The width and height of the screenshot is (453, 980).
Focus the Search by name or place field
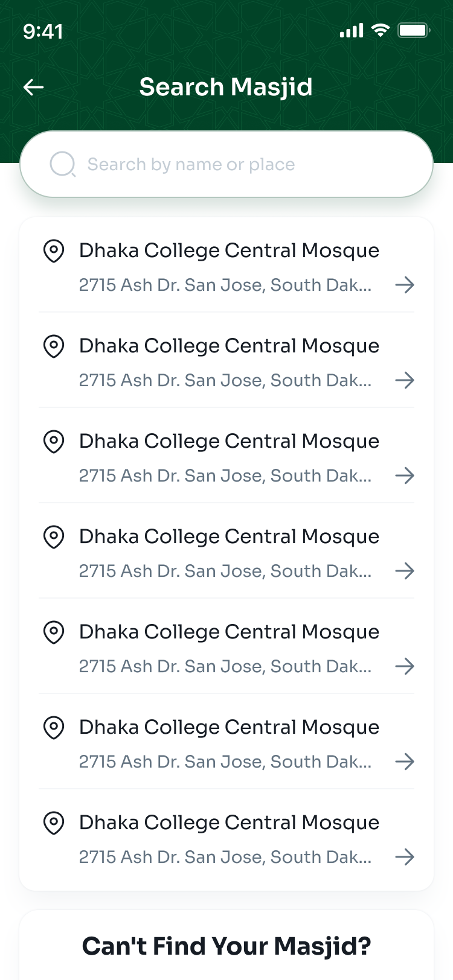(x=226, y=164)
